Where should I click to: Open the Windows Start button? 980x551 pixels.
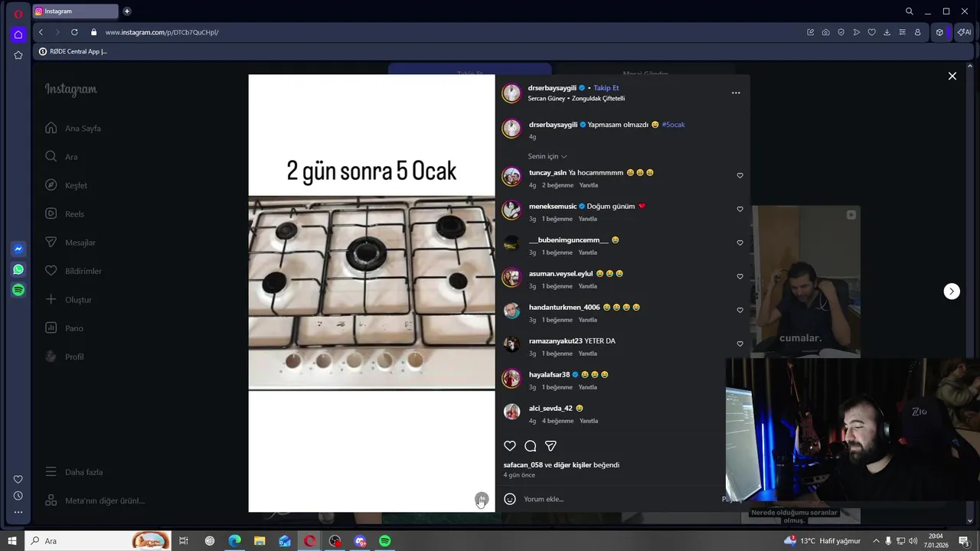coord(12,541)
